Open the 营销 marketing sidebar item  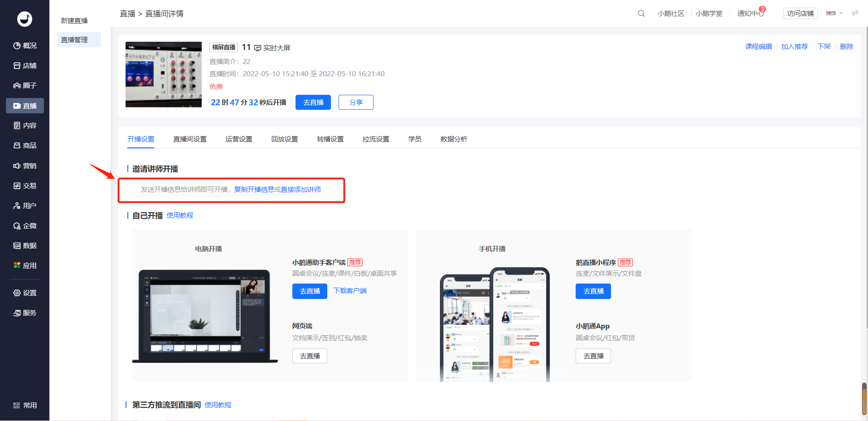(x=25, y=166)
